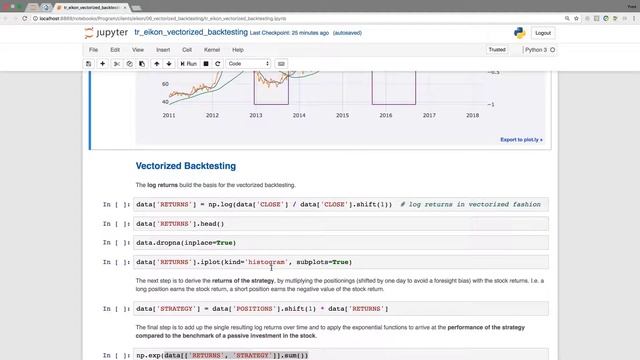Viewport: 640px width, 360px height.
Task: Click the Last Checkpoint: 25 minutes ago text
Action: point(289,33)
